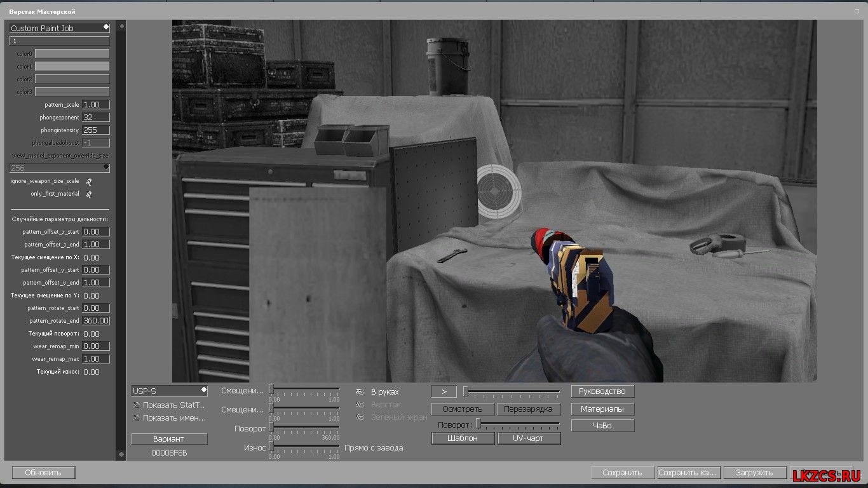The image size is (868, 488).
Task: Open the ЧаВо FAQ button
Action: (x=602, y=426)
